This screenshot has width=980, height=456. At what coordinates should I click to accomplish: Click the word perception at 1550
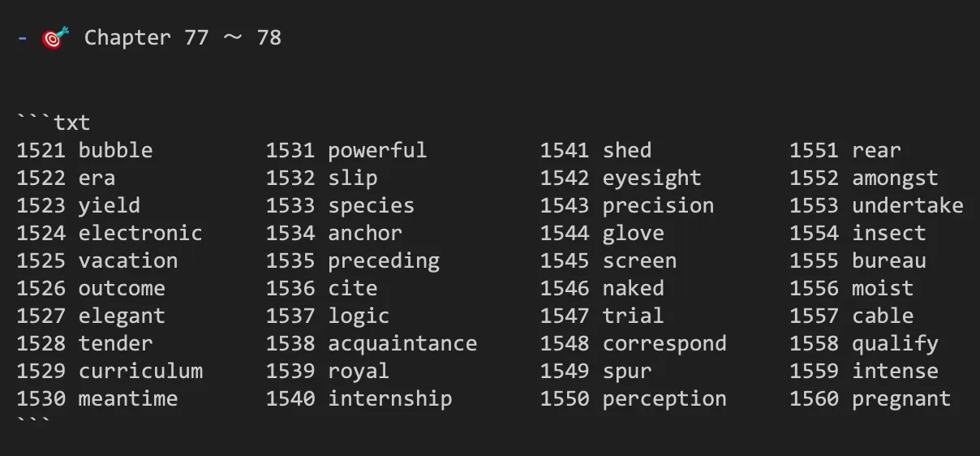click(x=664, y=398)
